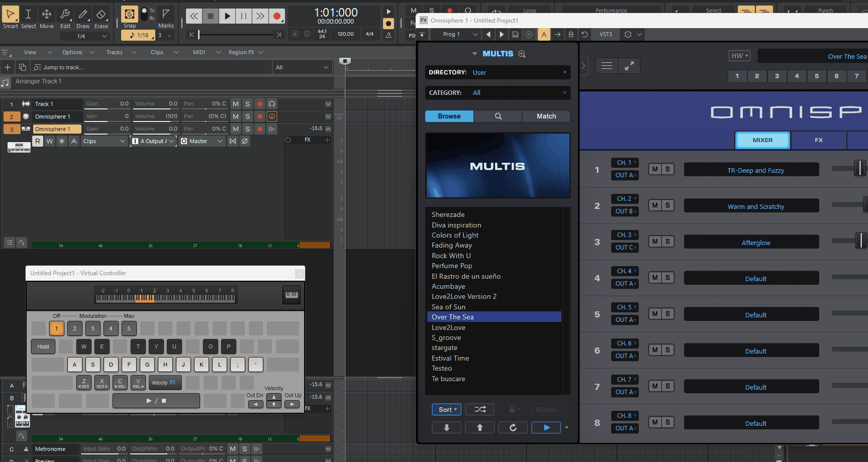
Task: Toggle the Snap to grid button
Action: click(130, 15)
